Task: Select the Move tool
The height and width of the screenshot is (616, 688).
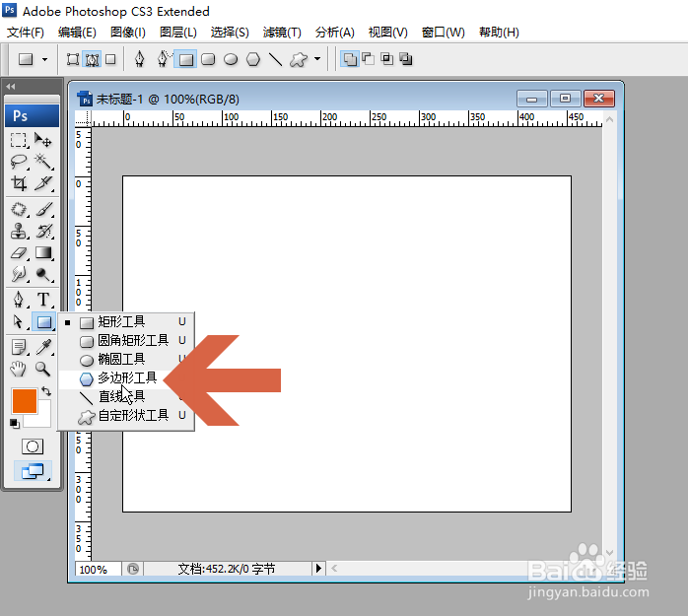Action: pyautogui.click(x=43, y=140)
